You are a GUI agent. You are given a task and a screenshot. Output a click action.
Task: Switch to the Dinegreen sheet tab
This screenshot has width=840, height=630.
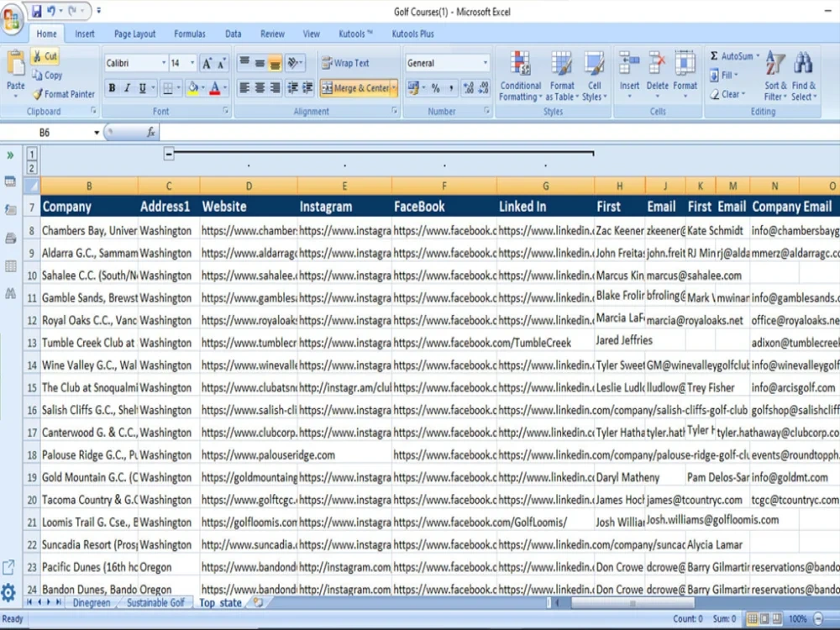pyautogui.click(x=92, y=602)
